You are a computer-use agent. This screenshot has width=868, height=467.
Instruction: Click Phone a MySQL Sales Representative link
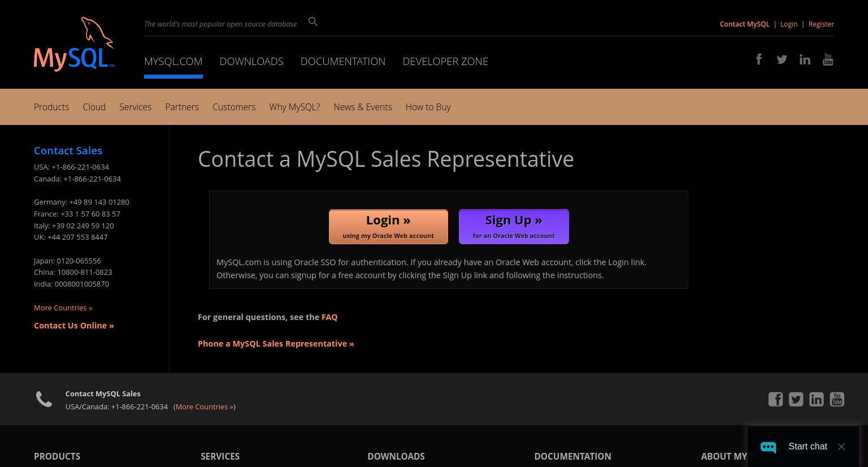tap(276, 344)
